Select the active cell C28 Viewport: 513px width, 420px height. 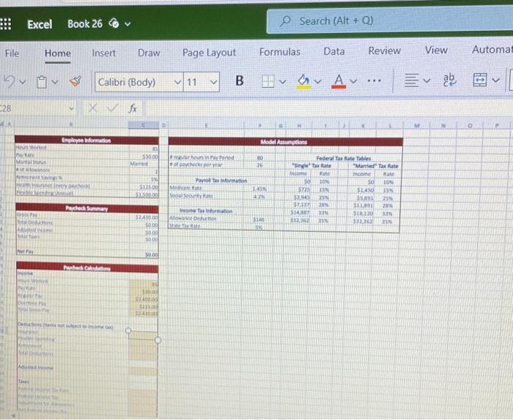(143, 335)
